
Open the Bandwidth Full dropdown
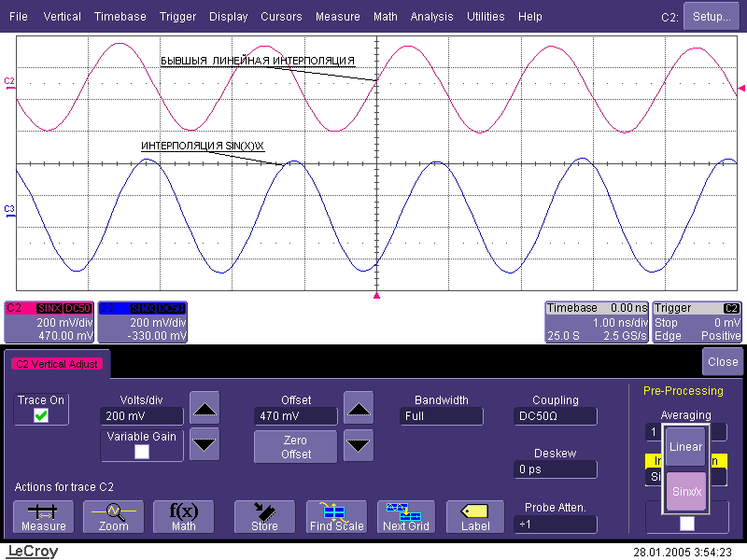[442, 416]
